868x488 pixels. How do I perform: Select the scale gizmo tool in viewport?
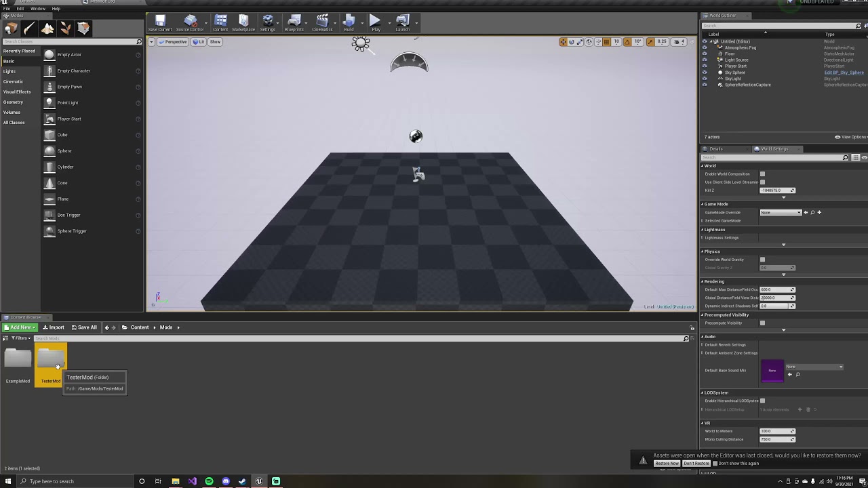(580, 42)
